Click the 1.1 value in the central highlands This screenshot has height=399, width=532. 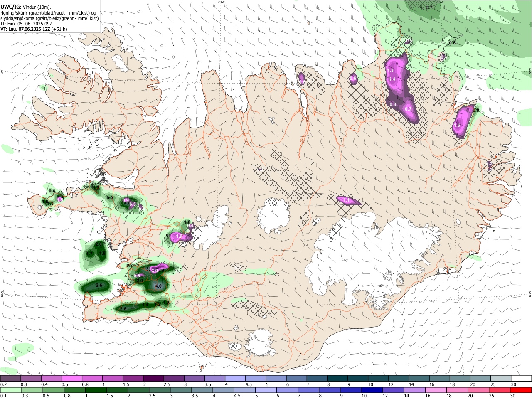coord(346,200)
